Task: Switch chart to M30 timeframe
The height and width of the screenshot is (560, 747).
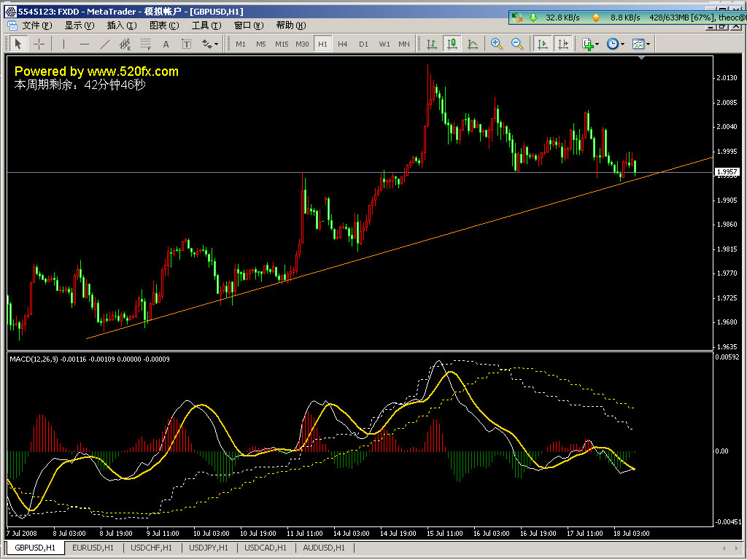Action: click(x=302, y=44)
